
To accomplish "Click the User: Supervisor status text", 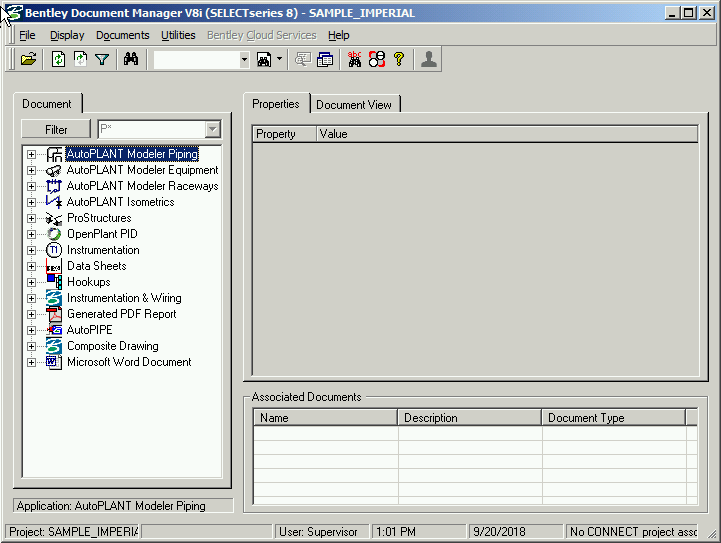I will point(318,532).
